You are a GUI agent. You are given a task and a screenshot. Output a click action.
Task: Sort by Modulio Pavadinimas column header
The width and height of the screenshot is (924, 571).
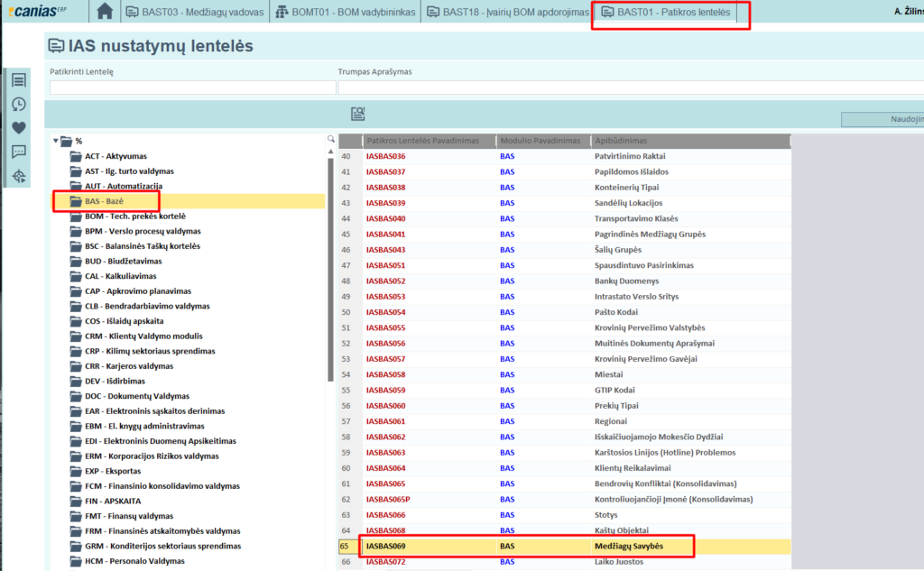coord(541,141)
